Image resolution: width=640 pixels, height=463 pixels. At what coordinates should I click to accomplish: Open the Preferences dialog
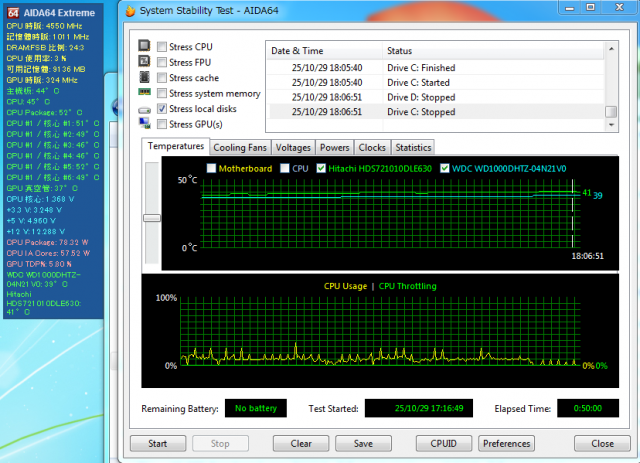pyautogui.click(x=507, y=443)
